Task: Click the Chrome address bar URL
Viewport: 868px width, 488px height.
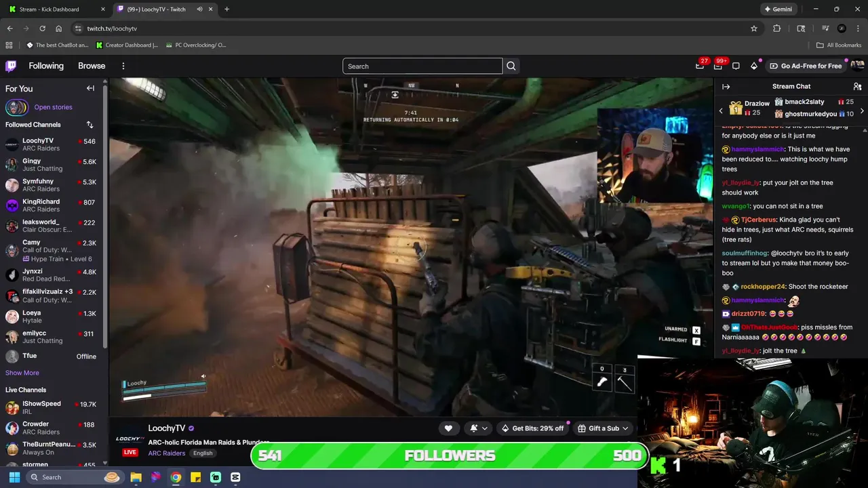Action: pyautogui.click(x=112, y=28)
